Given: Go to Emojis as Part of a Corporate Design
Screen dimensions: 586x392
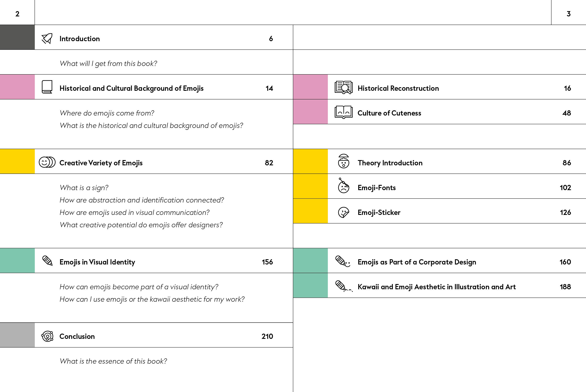Looking at the screenshot, I should coord(417,262).
